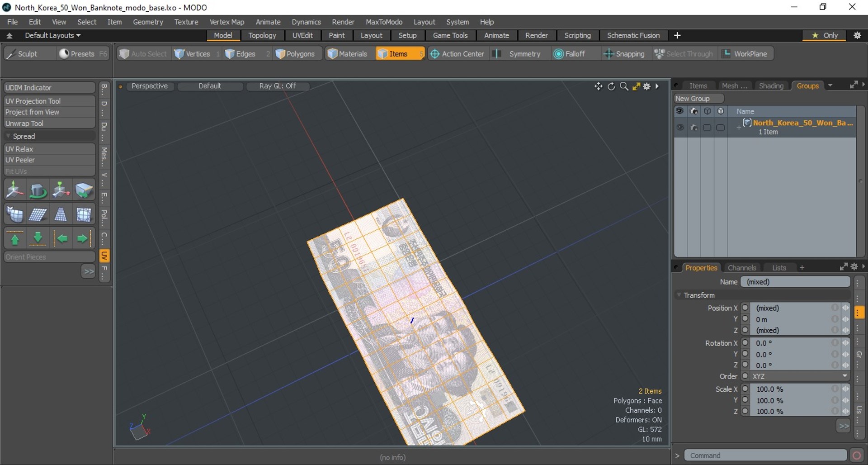
Task: Maximize the 3D viewport with expand icon
Action: point(636,86)
